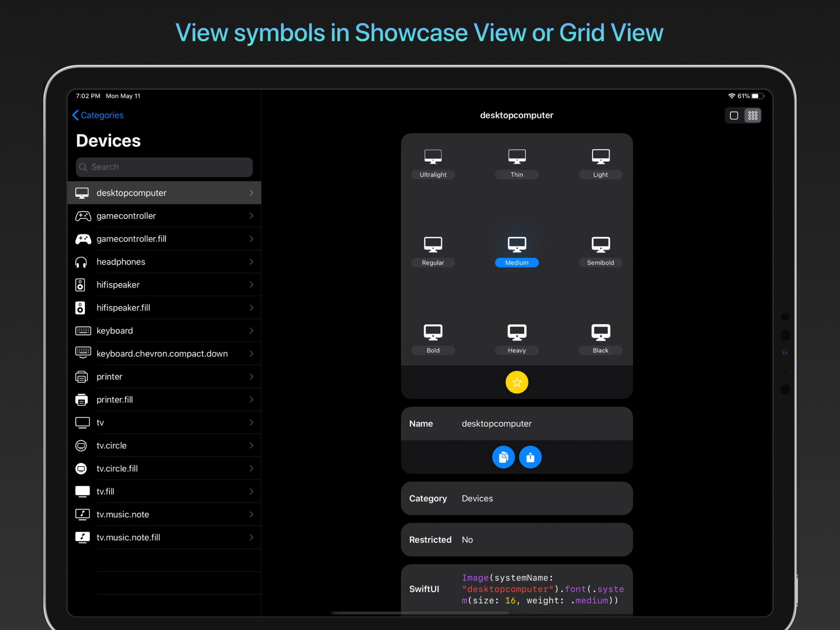This screenshot has height=630, width=840.
Task: Click the battery 61% indicator
Action: [x=751, y=96]
